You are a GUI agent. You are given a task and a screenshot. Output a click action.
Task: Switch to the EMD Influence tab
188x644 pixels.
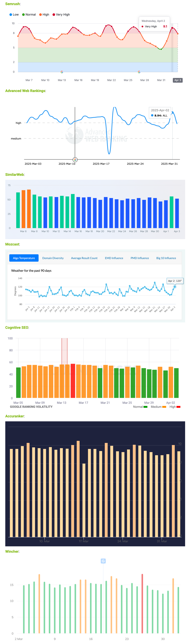click(x=114, y=258)
